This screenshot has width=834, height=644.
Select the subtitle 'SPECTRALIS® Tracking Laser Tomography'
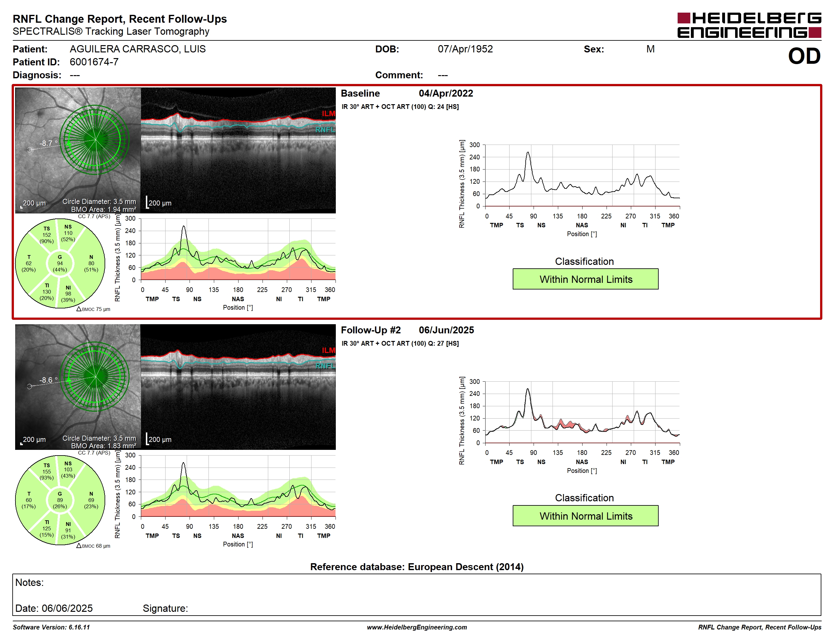pyautogui.click(x=111, y=31)
